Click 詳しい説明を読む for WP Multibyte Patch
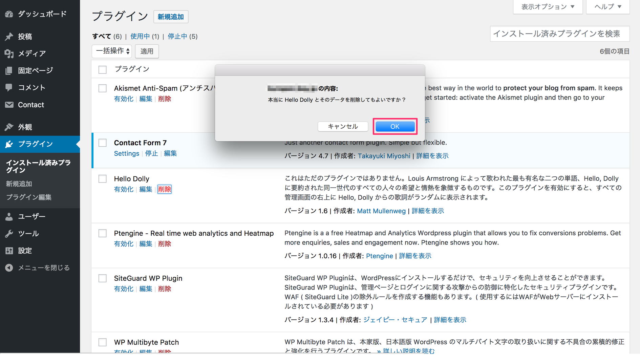 tap(406, 351)
